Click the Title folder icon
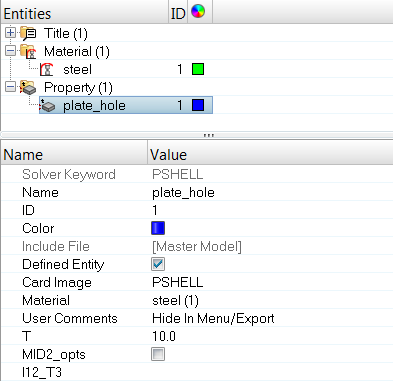 pyautogui.click(x=28, y=33)
